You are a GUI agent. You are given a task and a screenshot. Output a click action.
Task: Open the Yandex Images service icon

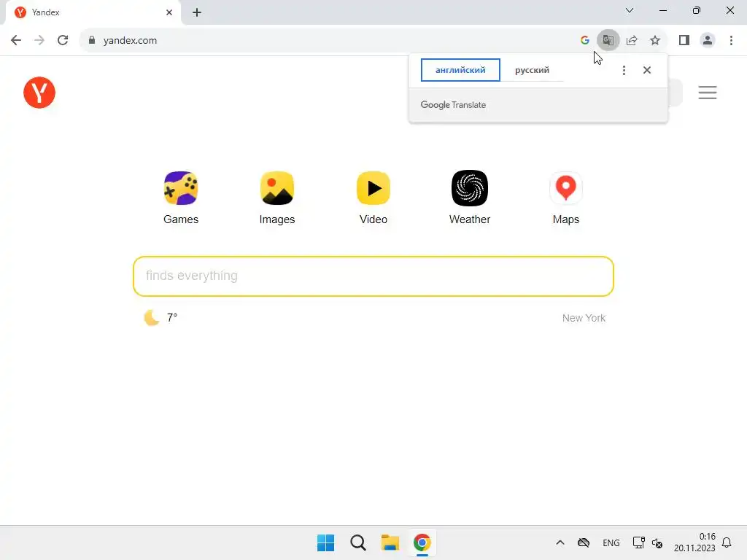click(x=276, y=188)
